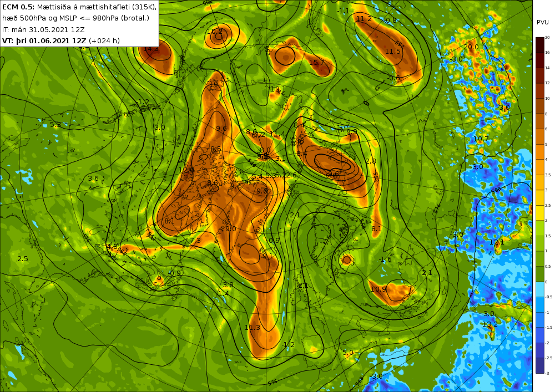Click the '3.5' tick label on the color scale
This screenshot has width=555, height=392.
click(x=548, y=175)
